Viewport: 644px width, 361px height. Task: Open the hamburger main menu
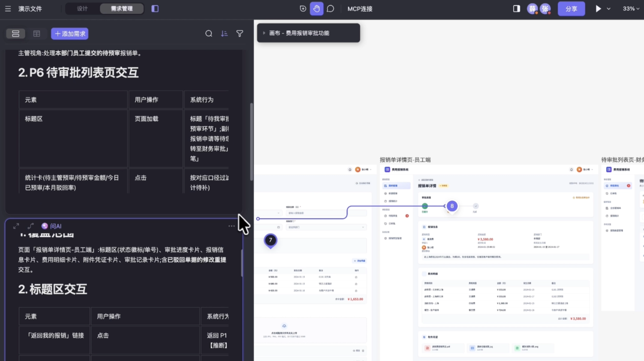point(8,8)
